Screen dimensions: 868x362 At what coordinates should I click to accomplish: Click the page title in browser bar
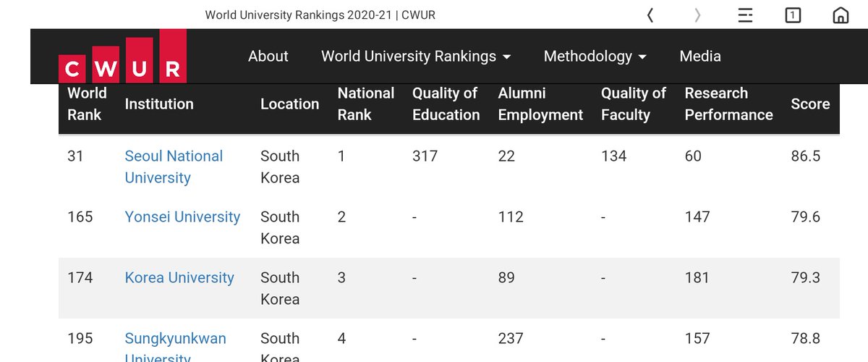click(x=320, y=15)
